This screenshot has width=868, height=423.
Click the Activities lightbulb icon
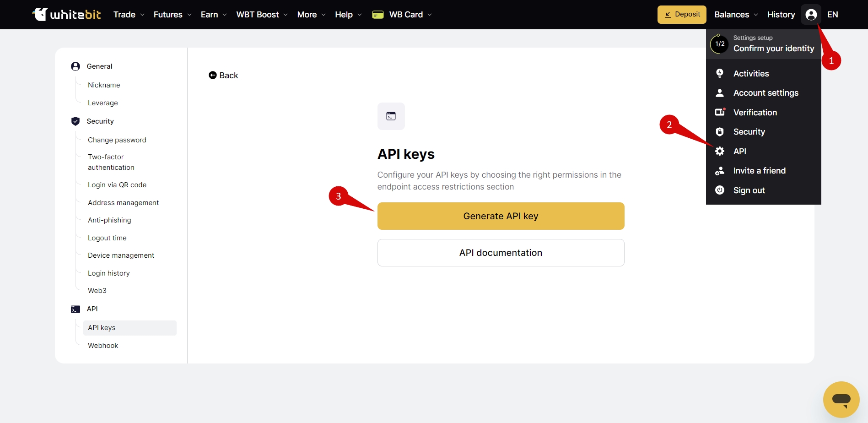[720, 73]
